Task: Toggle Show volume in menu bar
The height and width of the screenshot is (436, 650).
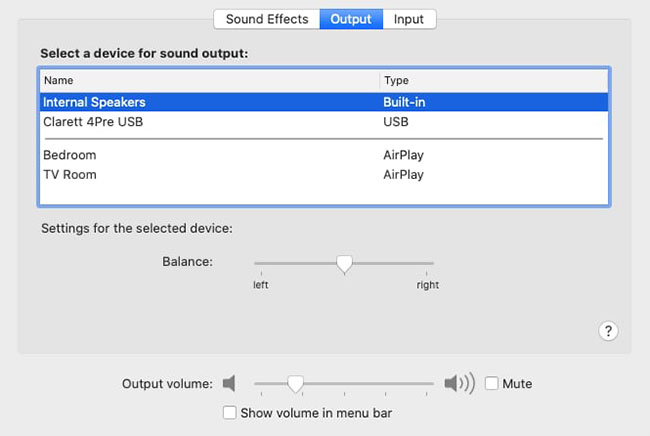Action: 230,412
